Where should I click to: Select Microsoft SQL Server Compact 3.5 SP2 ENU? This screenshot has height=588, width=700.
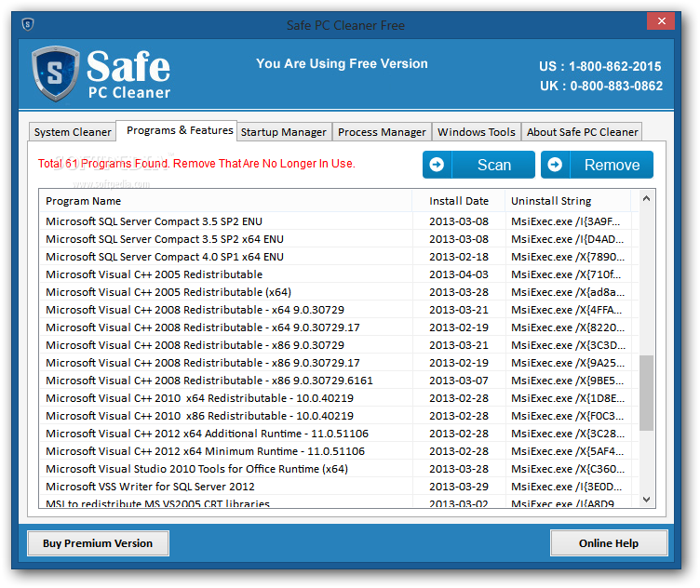339,221
